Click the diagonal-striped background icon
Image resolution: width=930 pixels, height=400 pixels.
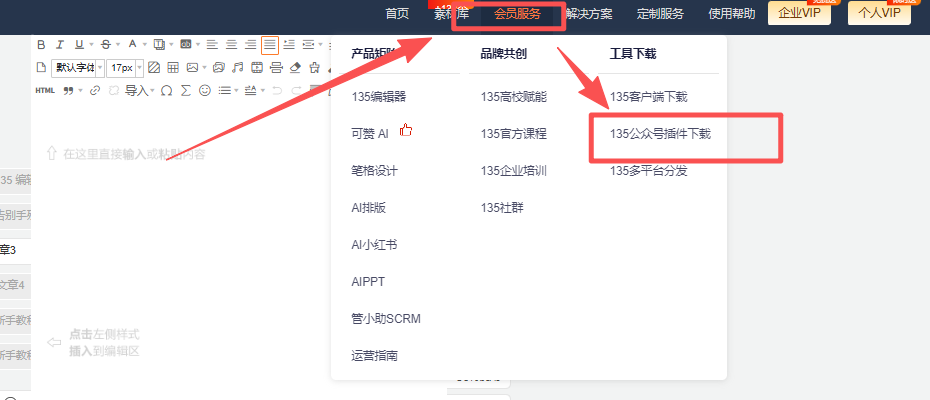pyautogui.click(x=154, y=68)
